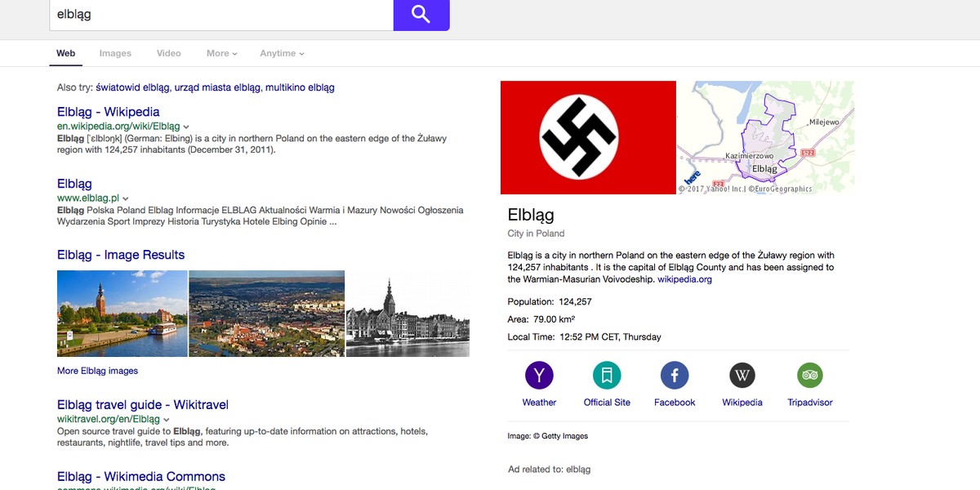Click the snippet starting 'Elbląg Polska Poland Elblag Informacje'

(261, 216)
